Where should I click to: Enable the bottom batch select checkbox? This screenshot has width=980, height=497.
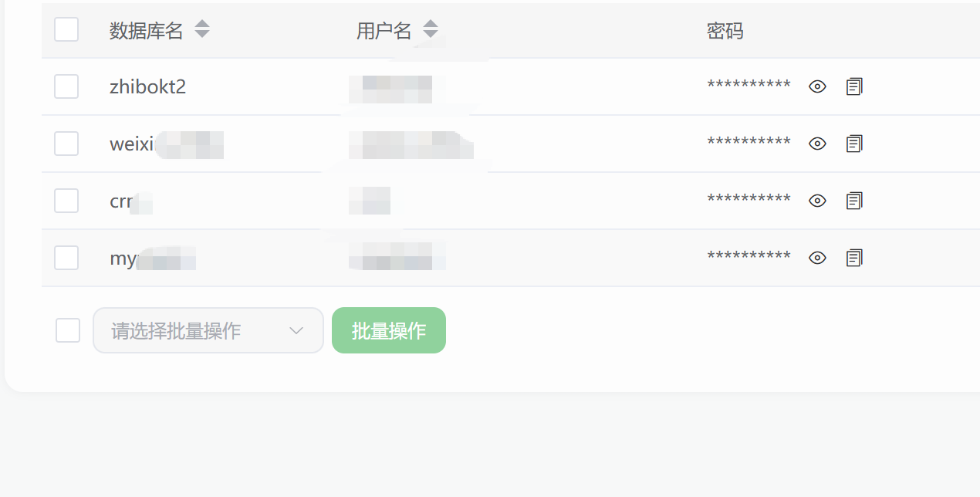click(x=68, y=330)
